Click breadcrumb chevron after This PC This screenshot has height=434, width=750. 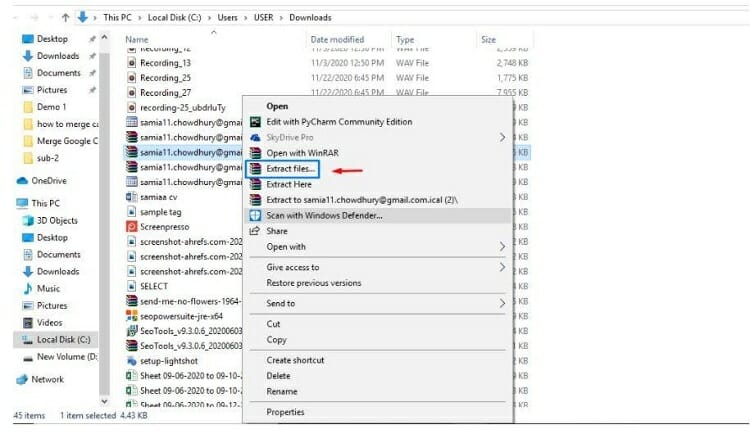click(x=140, y=18)
